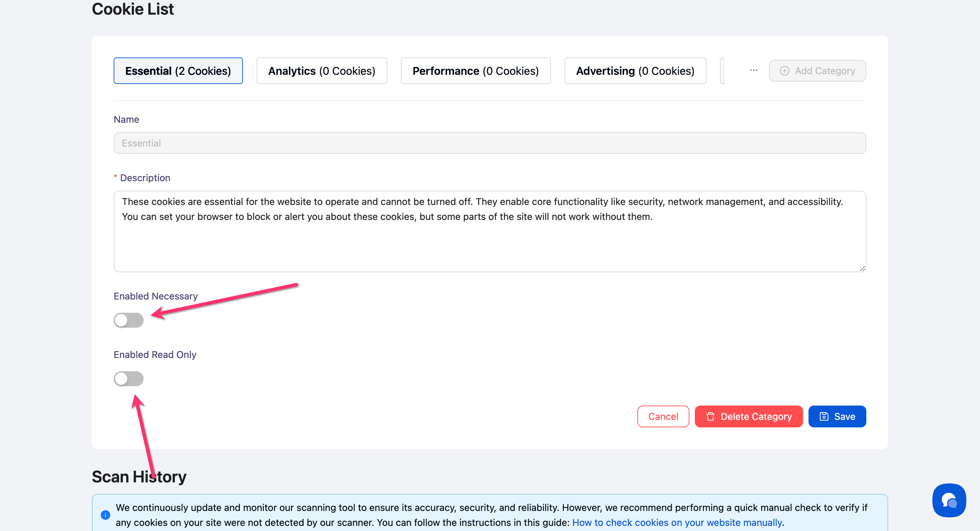Click the disabled Name field

pos(490,143)
